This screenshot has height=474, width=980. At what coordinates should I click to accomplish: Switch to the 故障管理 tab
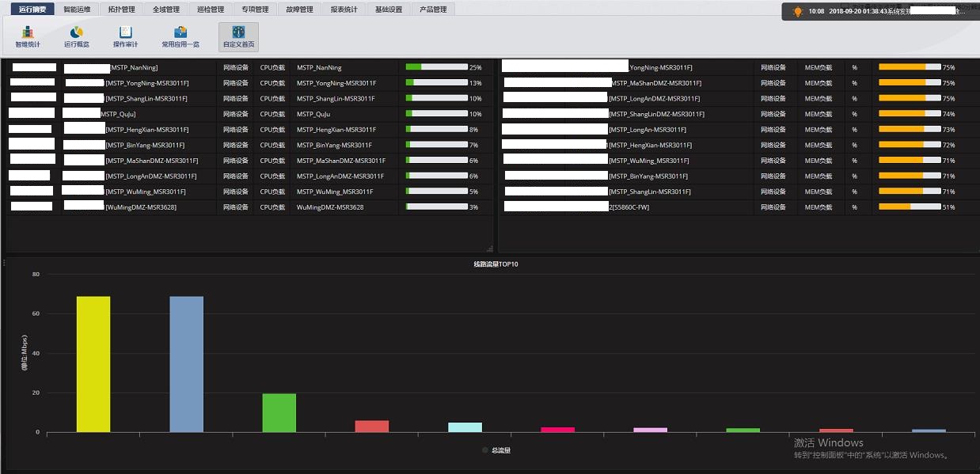299,9
